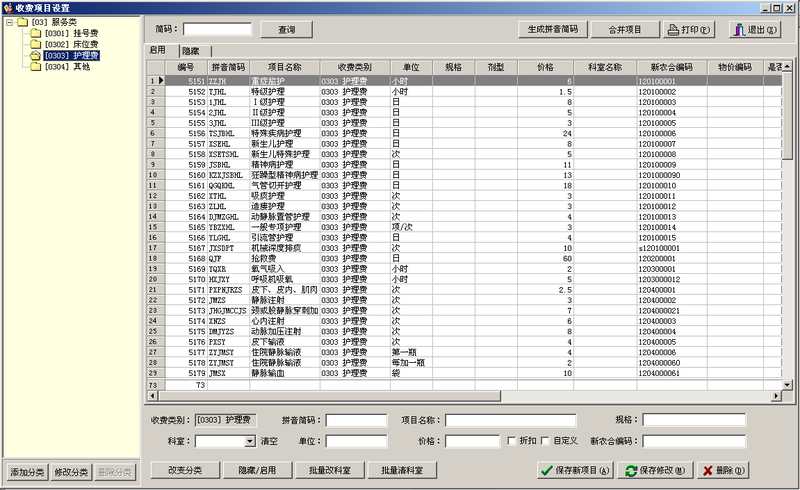Click the folder icon of [03] 服务类
Image resolution: width=800 pixels, height=490 pixels.
(x=22, y=22)
